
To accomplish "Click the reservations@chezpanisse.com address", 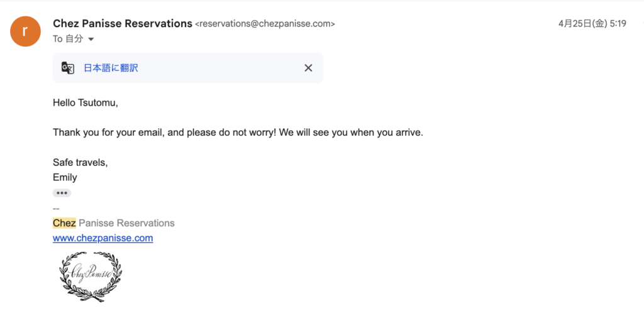I will [265, 24].
